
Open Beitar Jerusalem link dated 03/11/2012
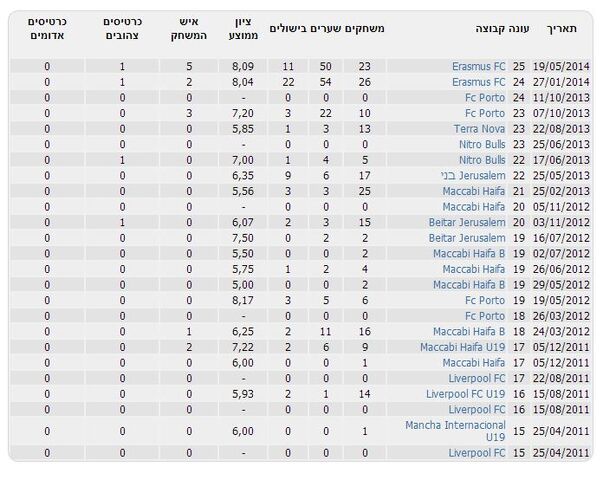tap(467, 222)
